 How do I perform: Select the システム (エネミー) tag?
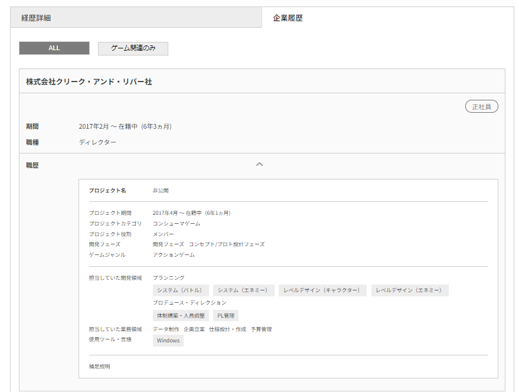coord(243,290)
